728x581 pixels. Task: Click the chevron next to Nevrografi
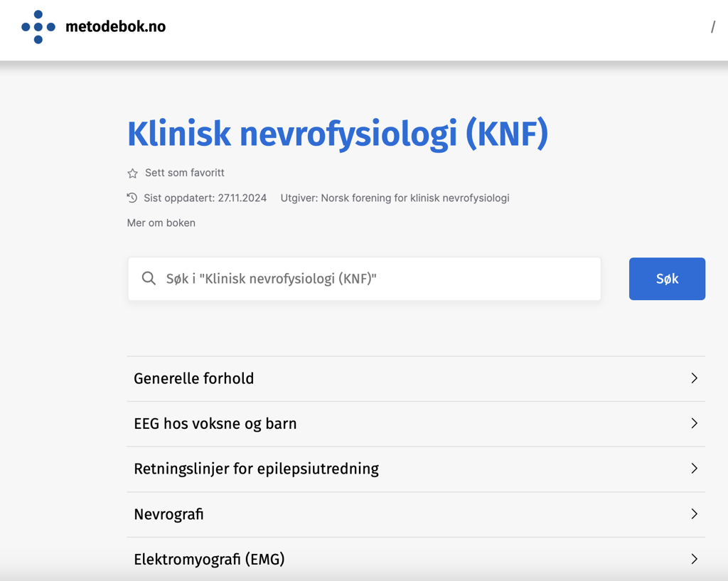[694, 513]
